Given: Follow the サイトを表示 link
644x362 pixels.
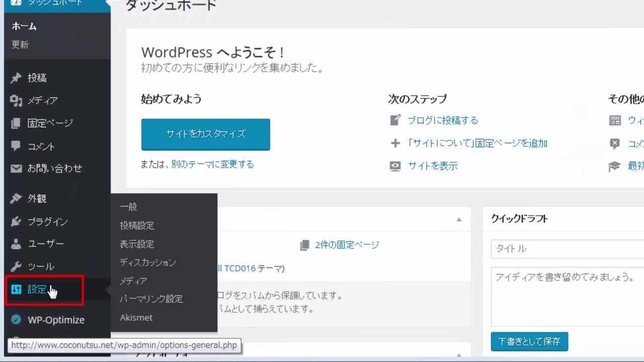Looking at the screenshot, I should pos(433,166).
